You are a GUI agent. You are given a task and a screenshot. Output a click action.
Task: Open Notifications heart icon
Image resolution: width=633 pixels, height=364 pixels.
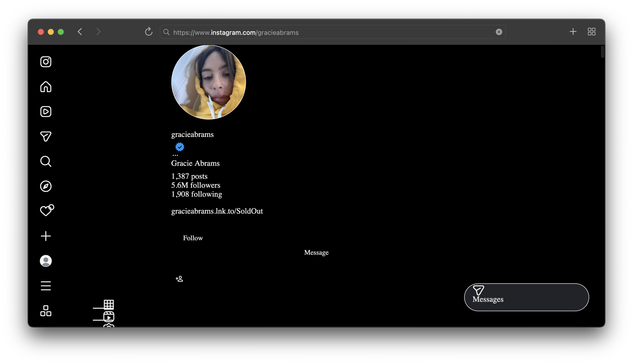(46, 211)
